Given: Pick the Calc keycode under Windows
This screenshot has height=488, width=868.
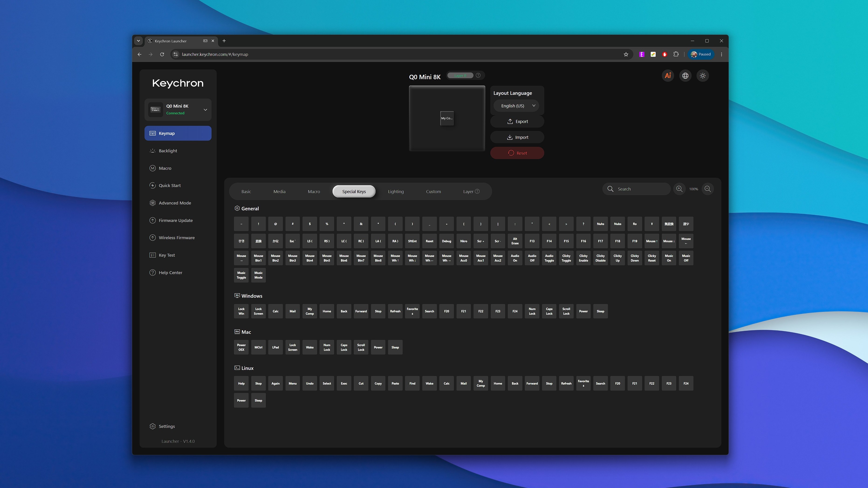Looking at the screenshot, I should point(275,311).
